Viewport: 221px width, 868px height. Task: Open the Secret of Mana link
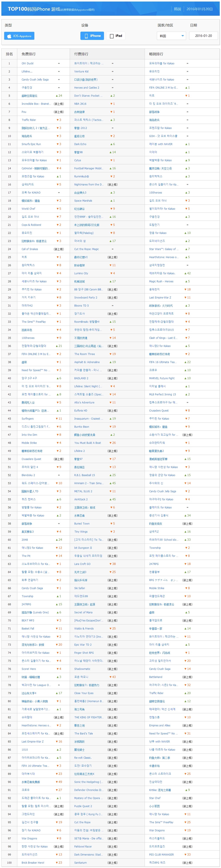point(83,612)
